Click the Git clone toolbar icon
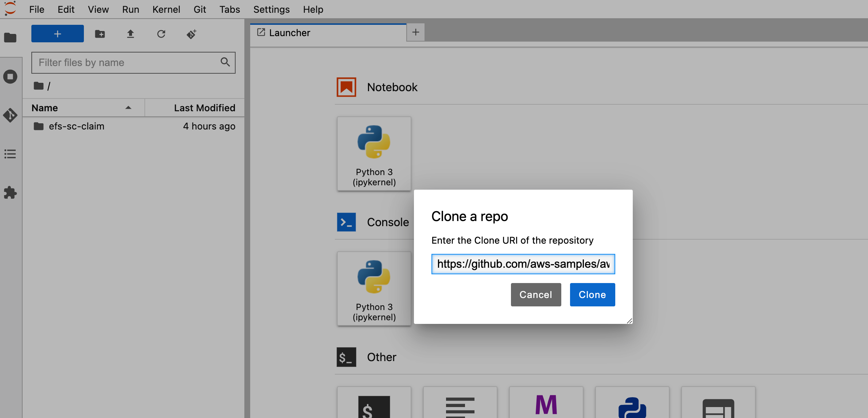This screenshot has width=868, height=418. [192, 34]
